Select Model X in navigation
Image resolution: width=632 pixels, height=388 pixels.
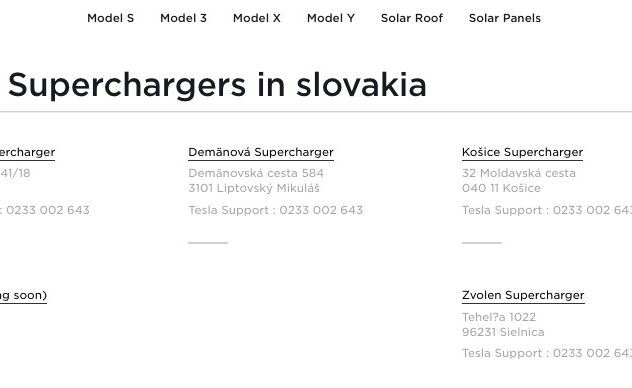click(257, 18)
